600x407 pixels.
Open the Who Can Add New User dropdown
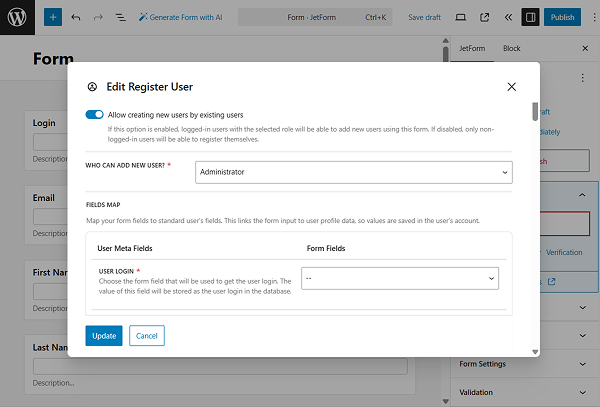click(354, 172)
